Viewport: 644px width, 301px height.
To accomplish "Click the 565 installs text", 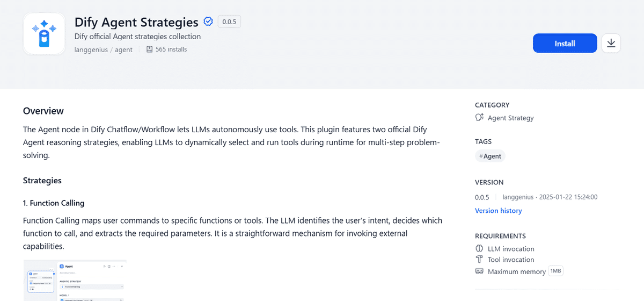I will tap(171, 49).
